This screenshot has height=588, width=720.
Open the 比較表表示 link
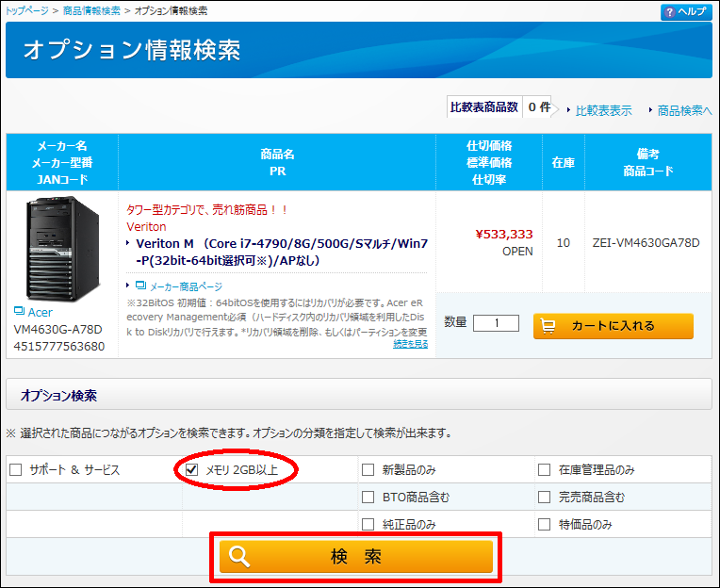[603, 110]
